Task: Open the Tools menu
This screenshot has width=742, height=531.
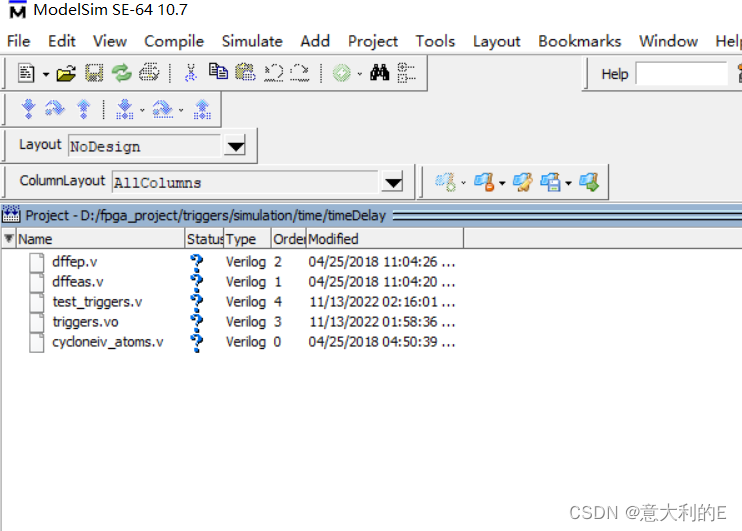Action: [x=435, y=41]
